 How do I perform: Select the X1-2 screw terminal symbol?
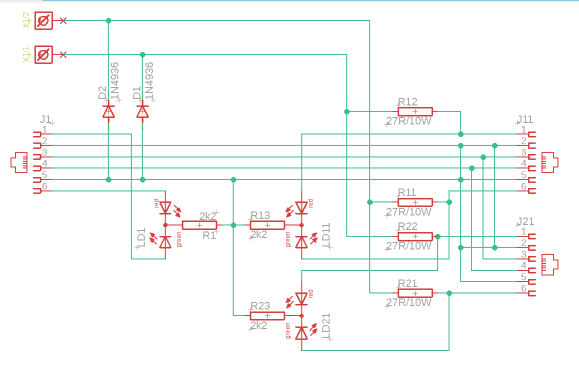point(44,21)
